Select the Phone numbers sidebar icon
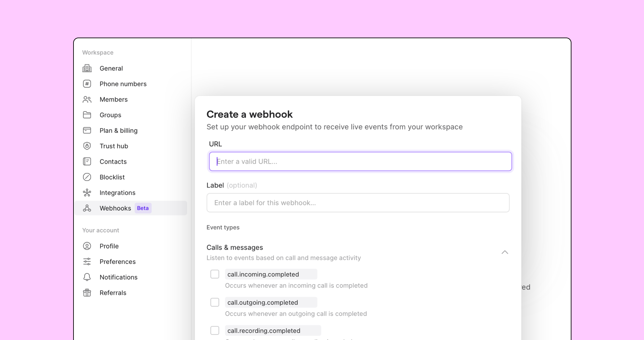 pos(87,84)
